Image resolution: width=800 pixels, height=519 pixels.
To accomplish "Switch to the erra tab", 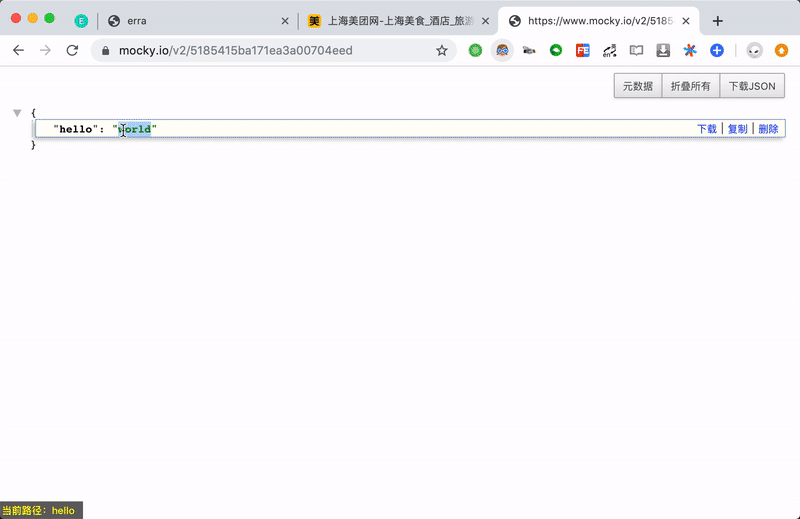I will click(x=196, y=21).
